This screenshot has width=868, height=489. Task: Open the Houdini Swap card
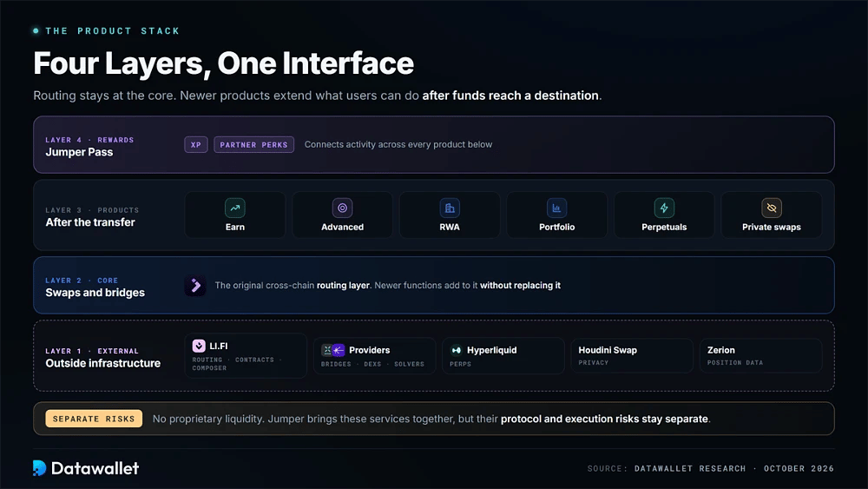(x=632, y=355)
